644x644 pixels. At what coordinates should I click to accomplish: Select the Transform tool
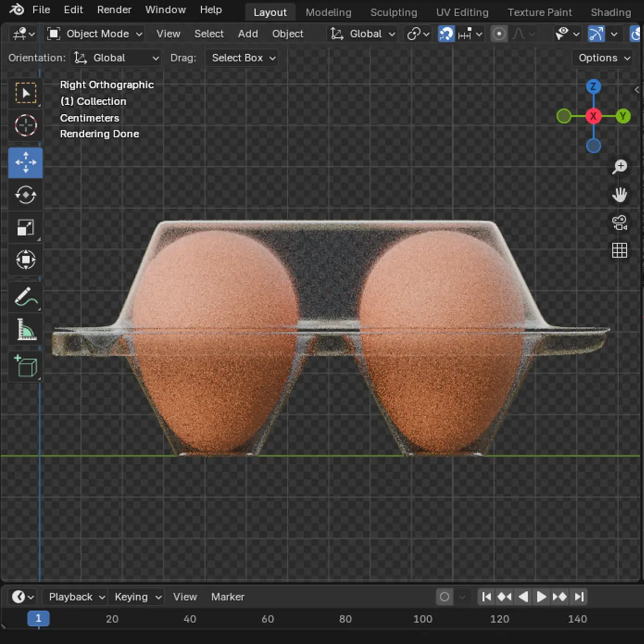coord(25,260)
